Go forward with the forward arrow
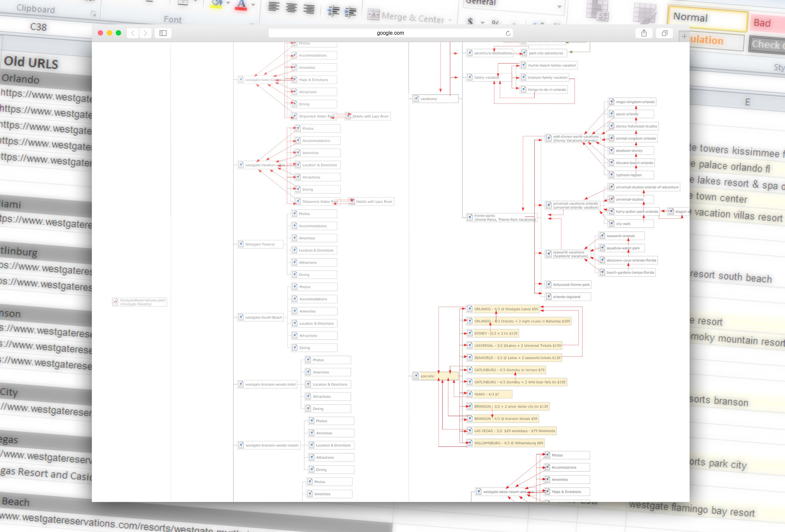This screenshot has height=532, width=785. click(146, 33)
